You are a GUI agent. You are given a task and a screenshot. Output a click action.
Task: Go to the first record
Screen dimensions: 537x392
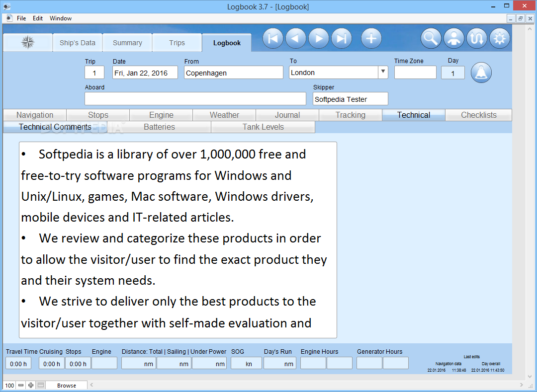[273, 38]
